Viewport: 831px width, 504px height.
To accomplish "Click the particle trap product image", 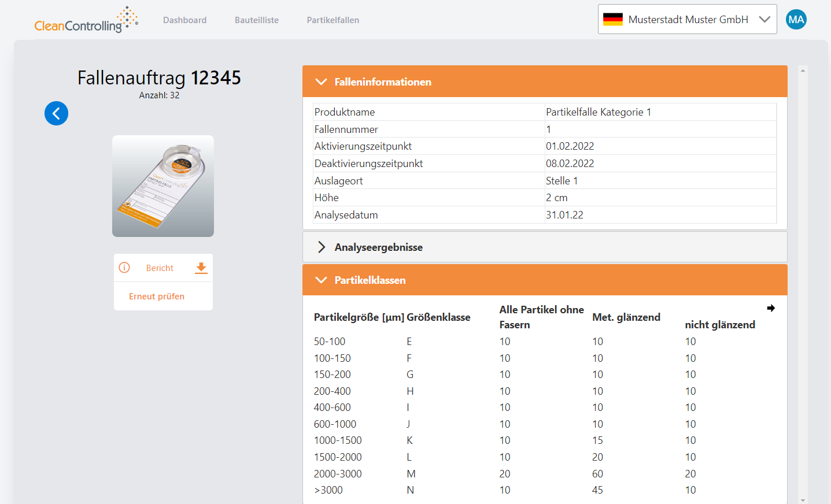I will coord(163,186).
